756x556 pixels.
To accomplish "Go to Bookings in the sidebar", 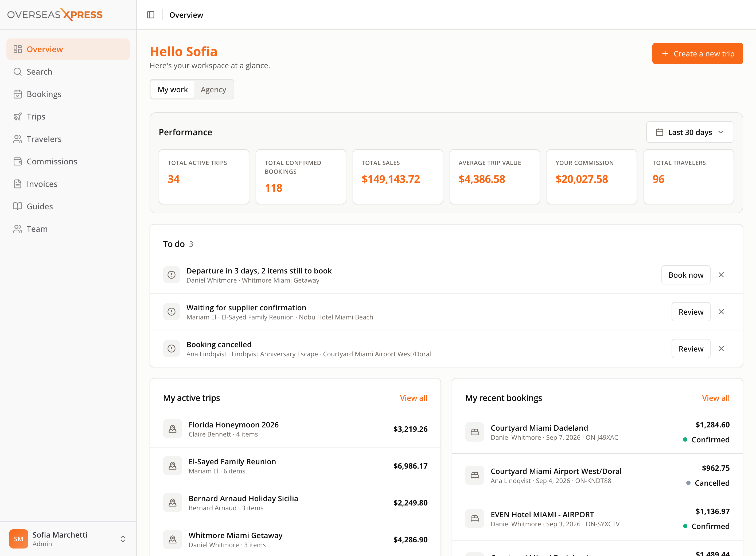I will click(x=68, y=94).
